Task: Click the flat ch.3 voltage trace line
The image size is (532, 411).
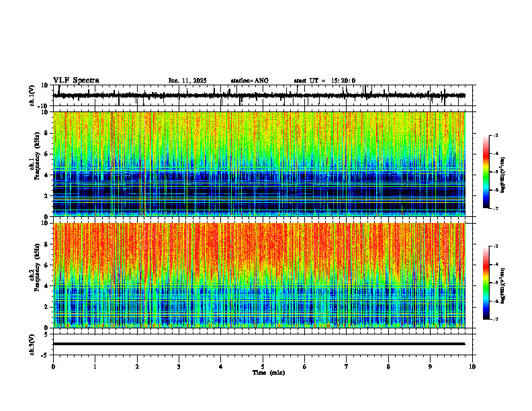Action: [259, 344]
